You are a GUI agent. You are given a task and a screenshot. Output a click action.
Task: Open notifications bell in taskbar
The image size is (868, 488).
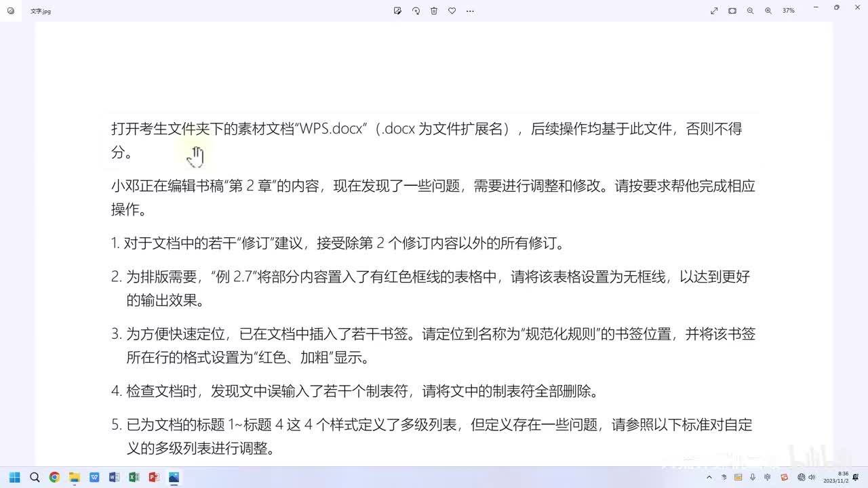[x=857, y=477]
